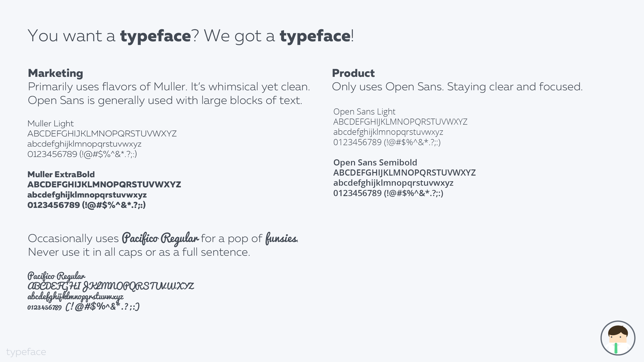Click the 'Open Sans Semibold' font name label
This screenshot has width=644, height=362.
[x=375, y=163]
